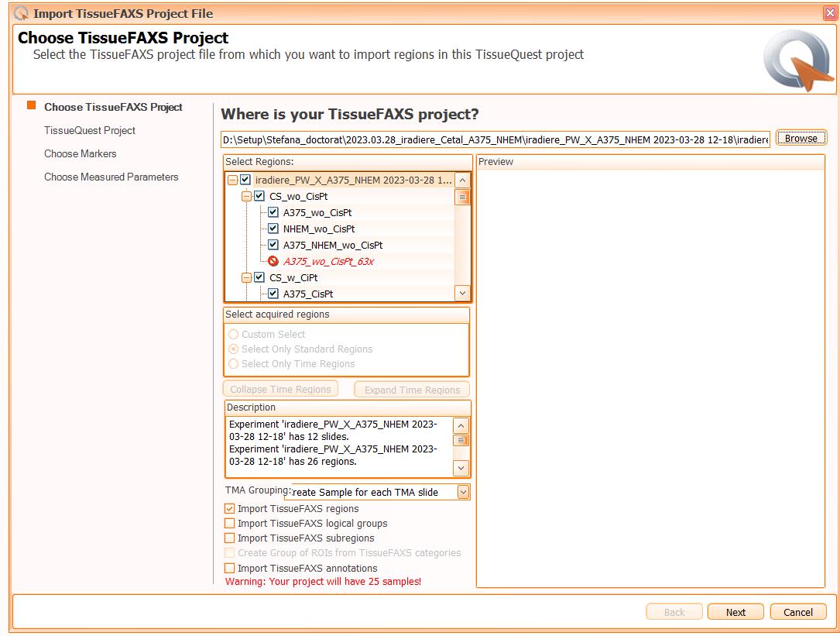This screenshot has width=840, height=636.
Task: Click the TissueQuest logo icon in title bar
Action: tap(22, 13)
